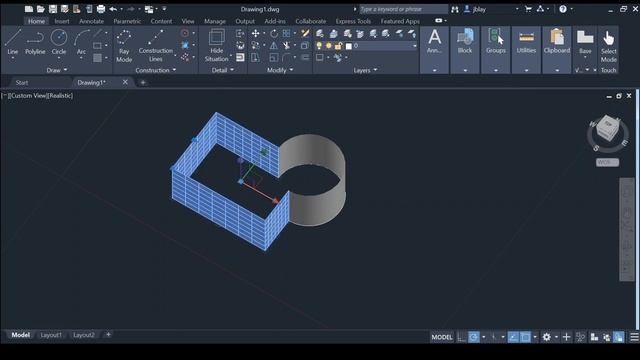Click the search keyword input field
The width and height of the screenshot is (640, 360).
(x=403, y=9)
